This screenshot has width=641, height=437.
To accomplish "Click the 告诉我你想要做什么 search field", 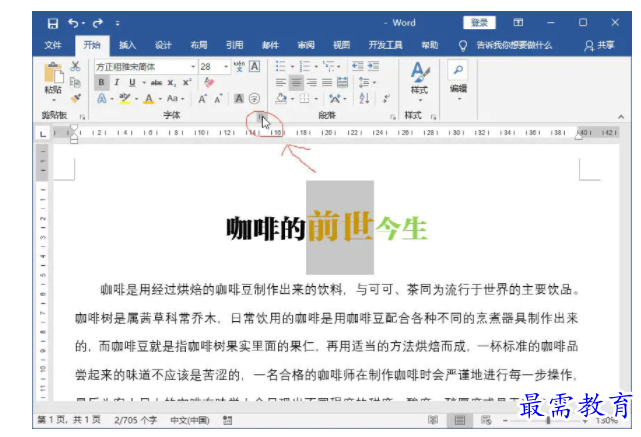I will (514, 45).
